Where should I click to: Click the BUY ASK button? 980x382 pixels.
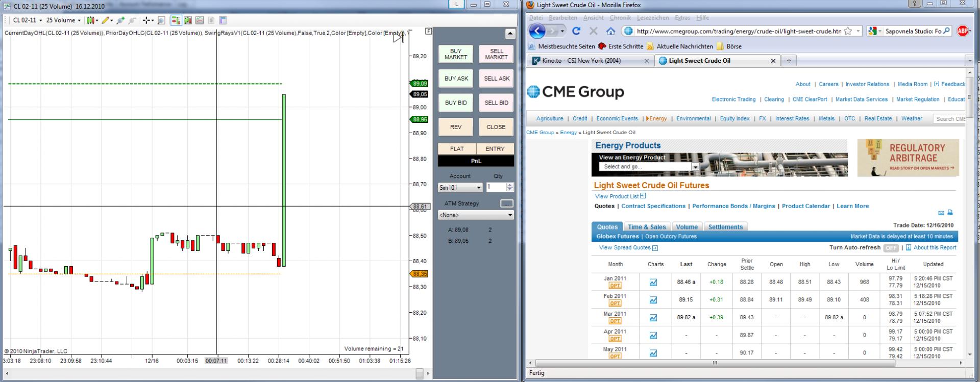coord(456,79)
